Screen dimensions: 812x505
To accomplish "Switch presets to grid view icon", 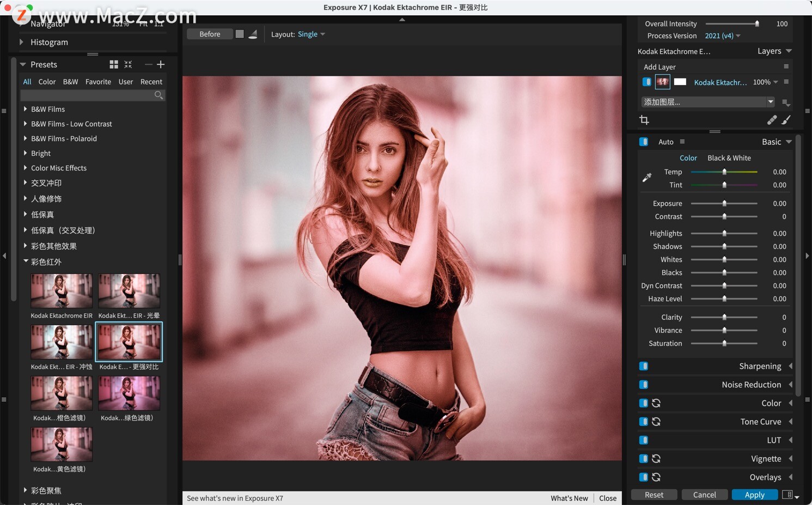I will 114,64.
